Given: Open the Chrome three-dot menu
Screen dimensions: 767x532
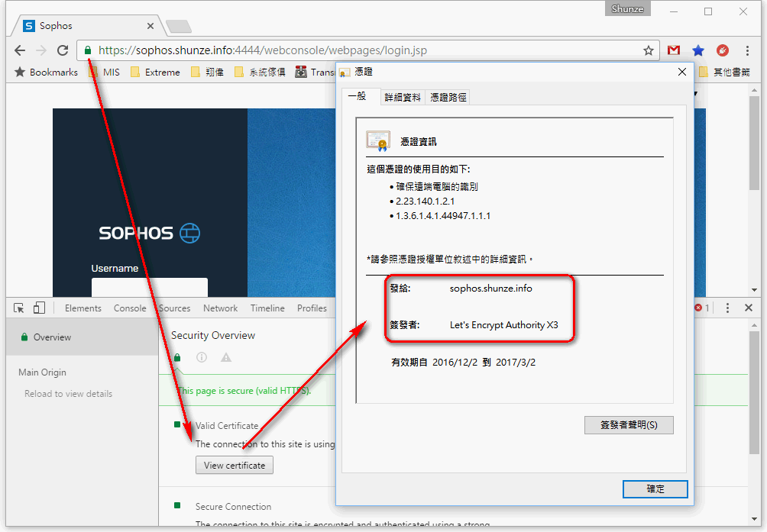Looking at the screenshot, I should pos(747,50).
